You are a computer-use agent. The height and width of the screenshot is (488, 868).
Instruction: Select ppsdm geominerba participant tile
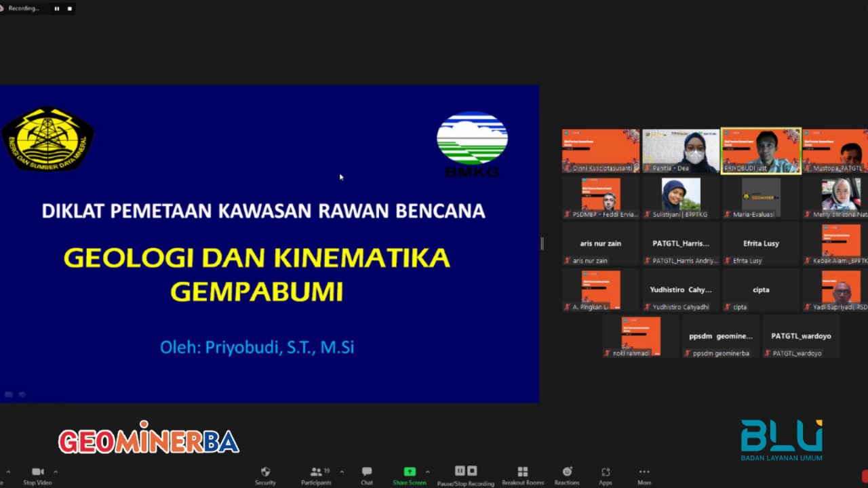[x=721, y=336]
